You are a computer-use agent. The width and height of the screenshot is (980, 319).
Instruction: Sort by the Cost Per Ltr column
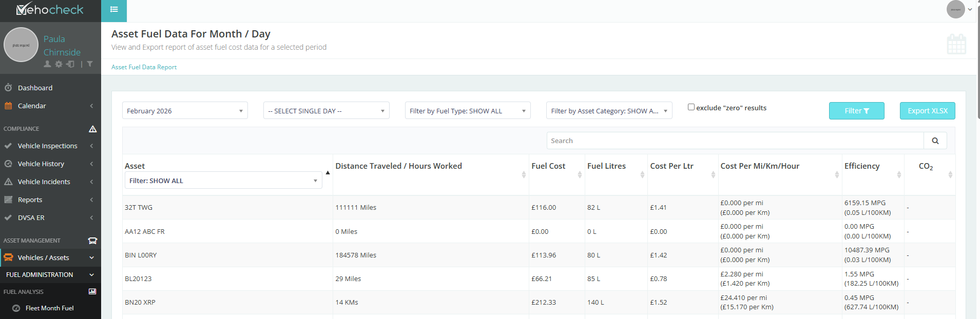713,174
